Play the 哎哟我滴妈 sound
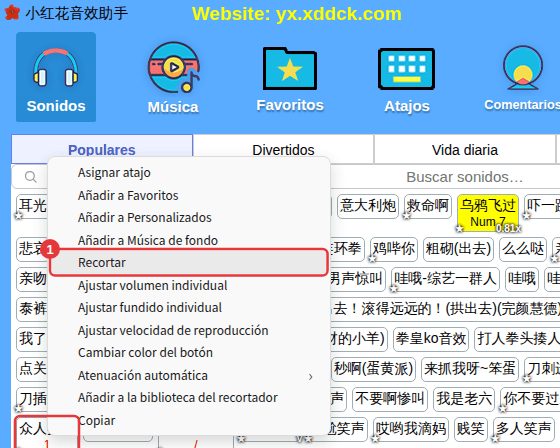560x448 pixels. tap(411, 429)
